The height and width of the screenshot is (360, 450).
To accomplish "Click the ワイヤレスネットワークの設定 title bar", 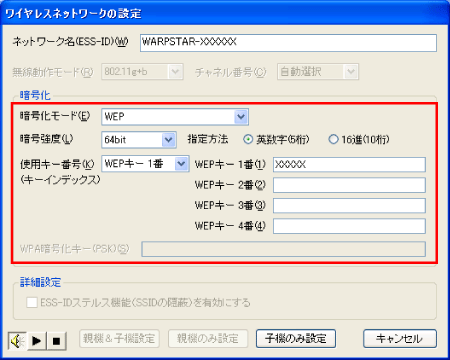I will pos(225,13).
